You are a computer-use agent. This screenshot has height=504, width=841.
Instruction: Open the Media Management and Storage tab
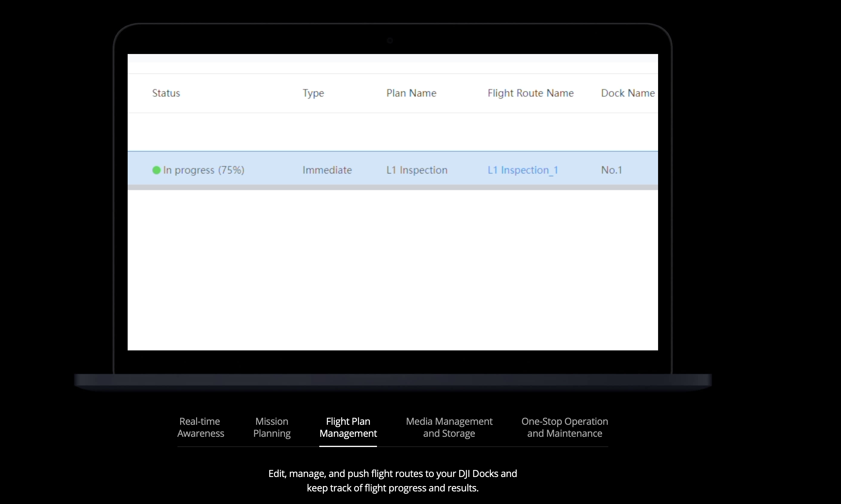449,427
